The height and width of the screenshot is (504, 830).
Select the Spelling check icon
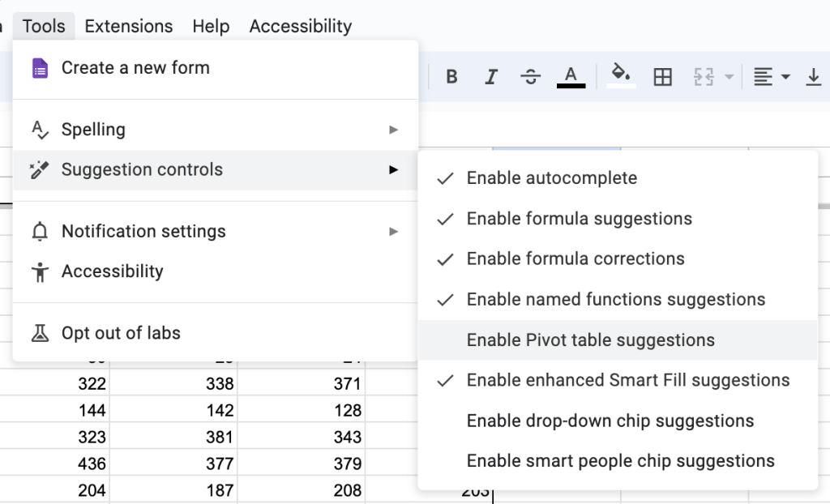point(39,130)
